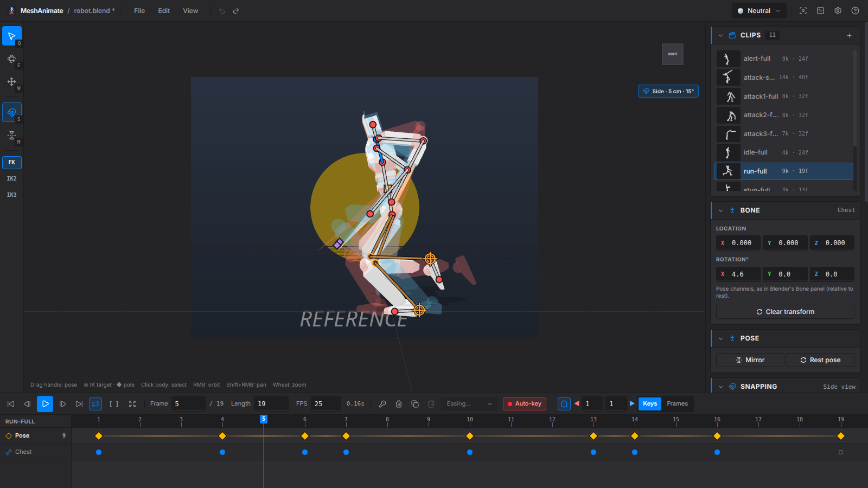Switch to IK2 mode
The width and height of the screenshot is (868, 488).
click(x=12, y=178)
